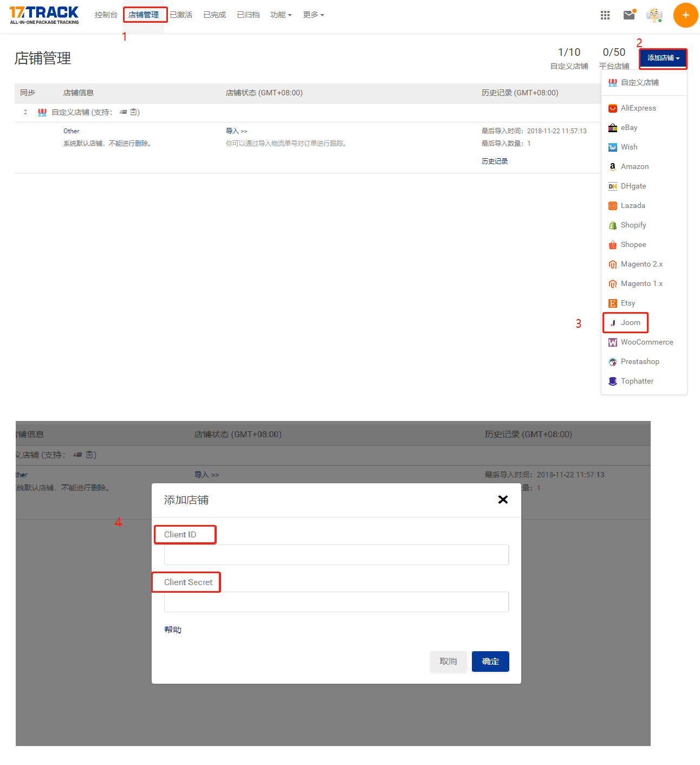Confirm with the 确定 button
700x765 pixels.
pos(490,662)
